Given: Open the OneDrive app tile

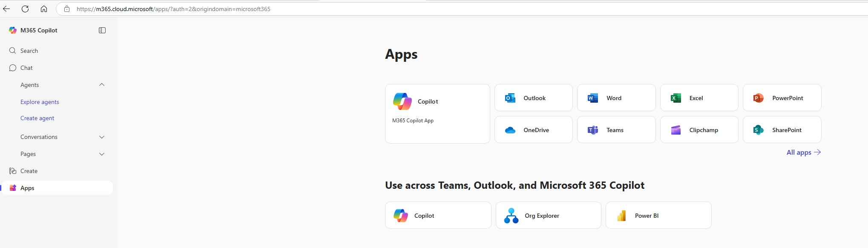Looking at the screenshot, I should [533, 130].
